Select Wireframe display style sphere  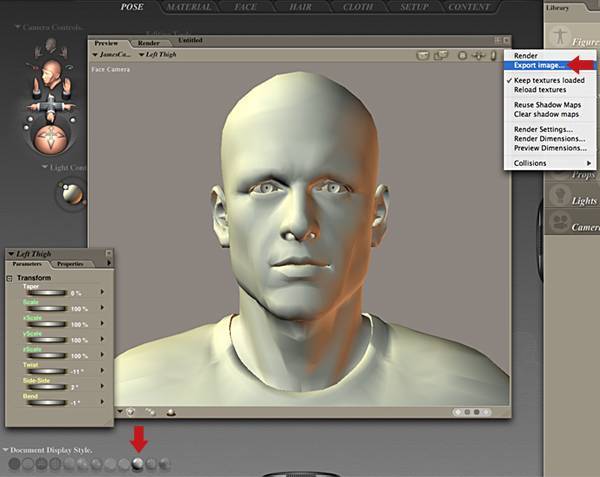pyautogui.click(x=41, y=464)
